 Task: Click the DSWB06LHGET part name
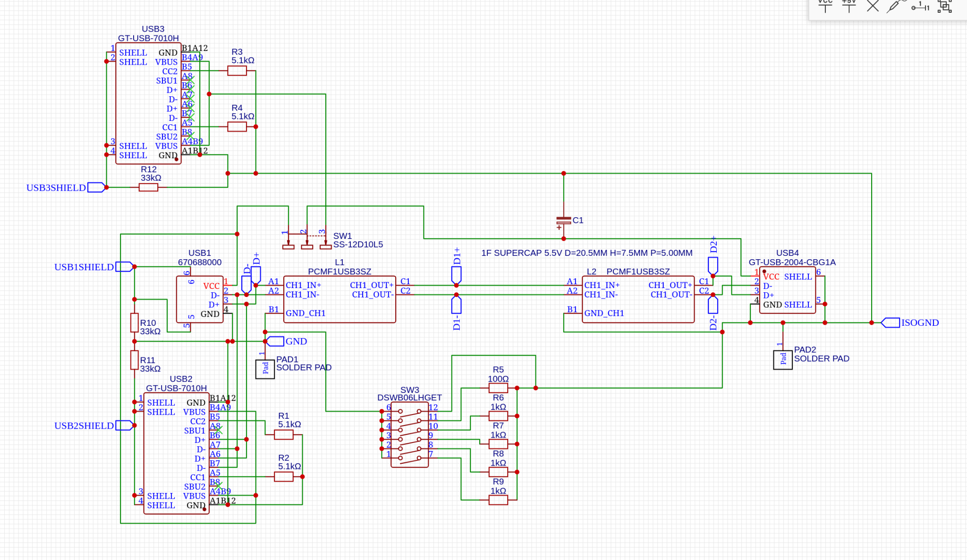coord(409,398)
